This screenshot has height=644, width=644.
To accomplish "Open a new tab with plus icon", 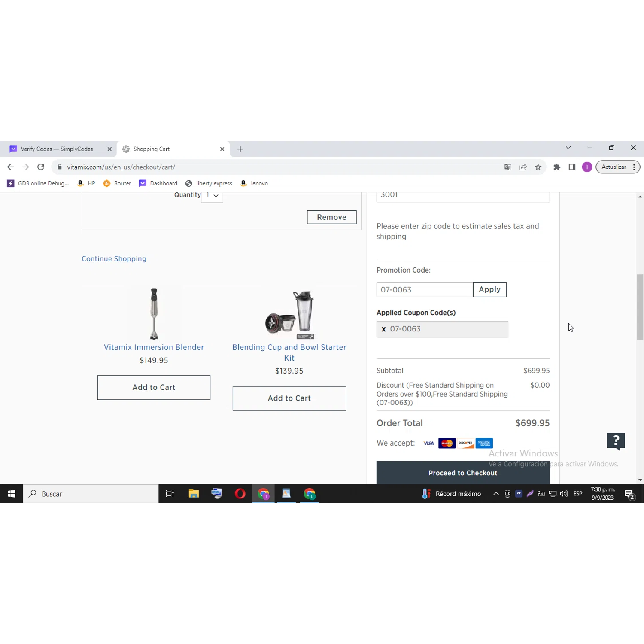I will [240, 149].
